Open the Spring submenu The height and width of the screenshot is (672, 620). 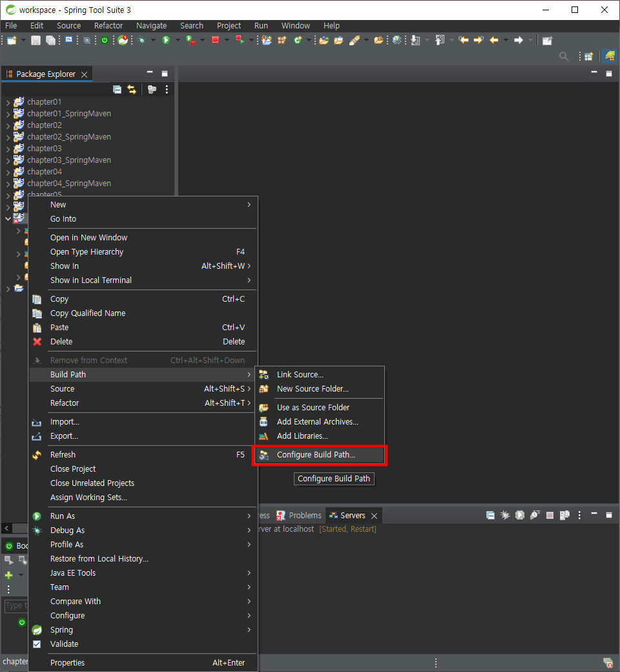click(x=143, y=629)
